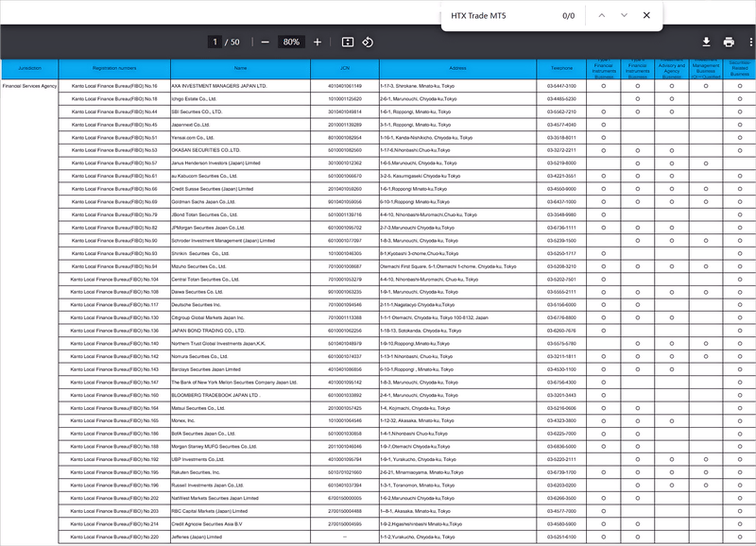Select Barclays Securities Japan Limited name

point(206,369)
